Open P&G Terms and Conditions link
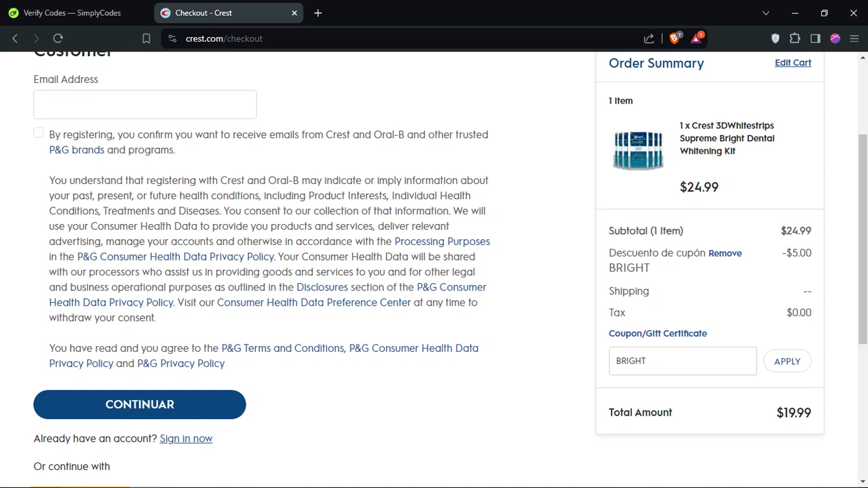The width and height of the screenshot is (868, 488). [282, 348]
